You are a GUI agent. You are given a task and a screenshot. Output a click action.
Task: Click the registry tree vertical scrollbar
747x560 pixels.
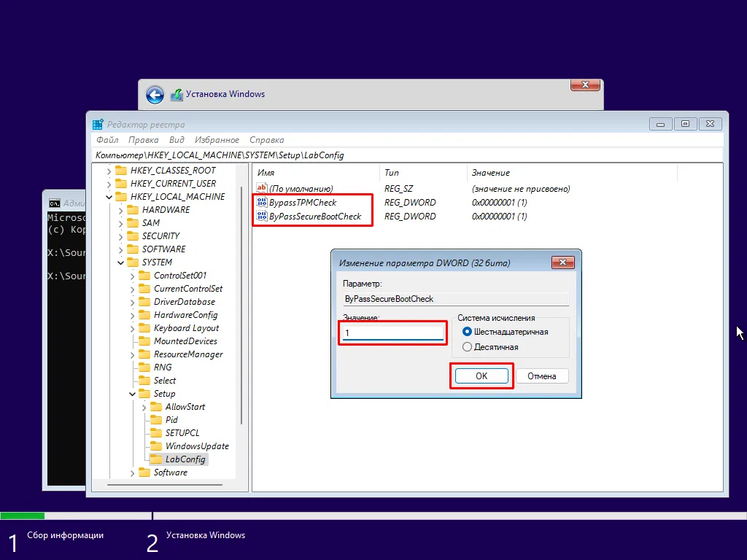point(241,305)
